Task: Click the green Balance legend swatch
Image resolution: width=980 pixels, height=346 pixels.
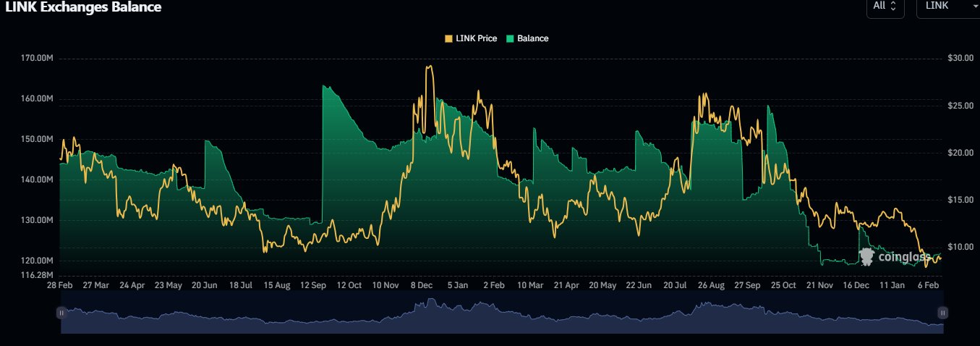Action: 509,38
